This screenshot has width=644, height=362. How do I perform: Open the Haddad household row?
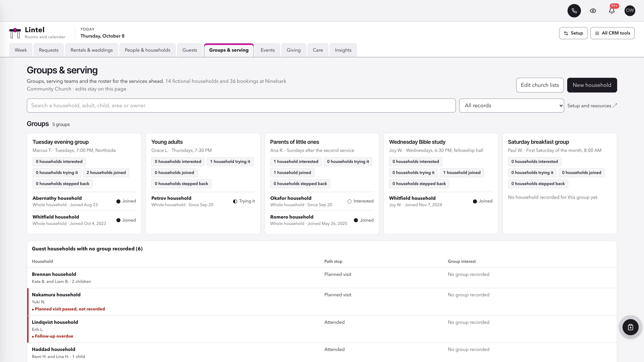click(x=322, y=352)
